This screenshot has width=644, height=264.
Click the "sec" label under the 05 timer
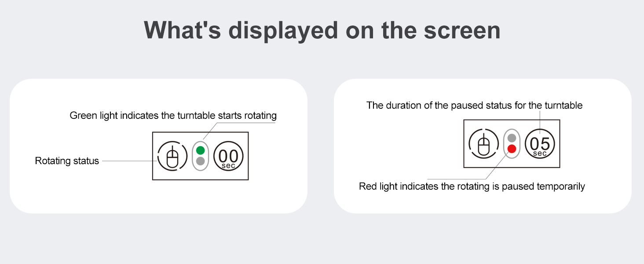540,154
